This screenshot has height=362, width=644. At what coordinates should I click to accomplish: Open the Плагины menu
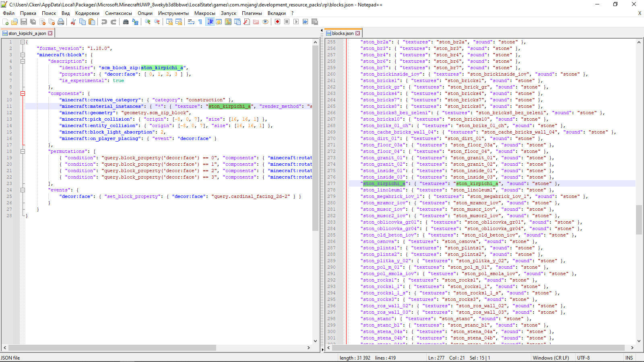pyautogui.click(x=252, y=13)
